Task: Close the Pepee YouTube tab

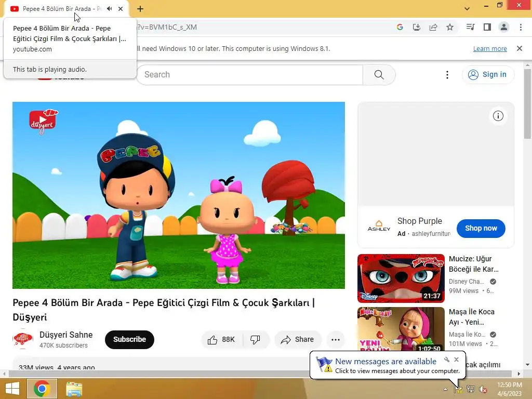Action: point(121,9)
